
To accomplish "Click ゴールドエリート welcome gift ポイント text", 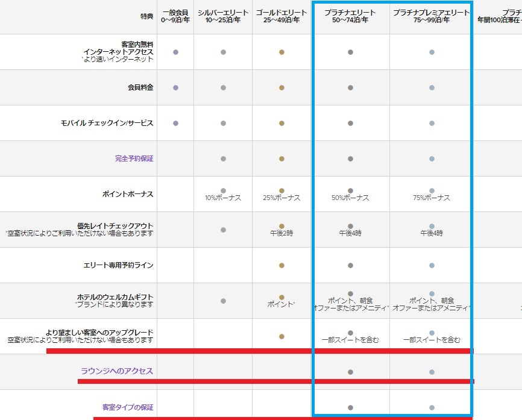I will pyautogui.click(x=281, y=304).
